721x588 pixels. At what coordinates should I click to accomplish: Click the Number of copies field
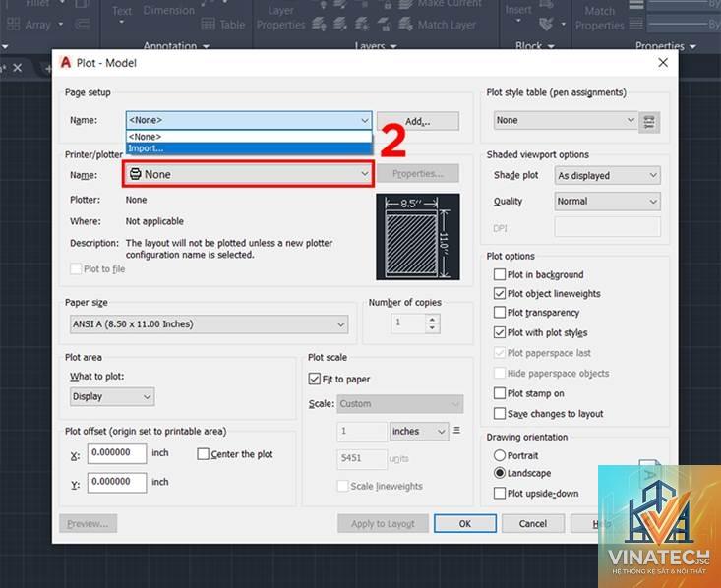coord(409,323)
